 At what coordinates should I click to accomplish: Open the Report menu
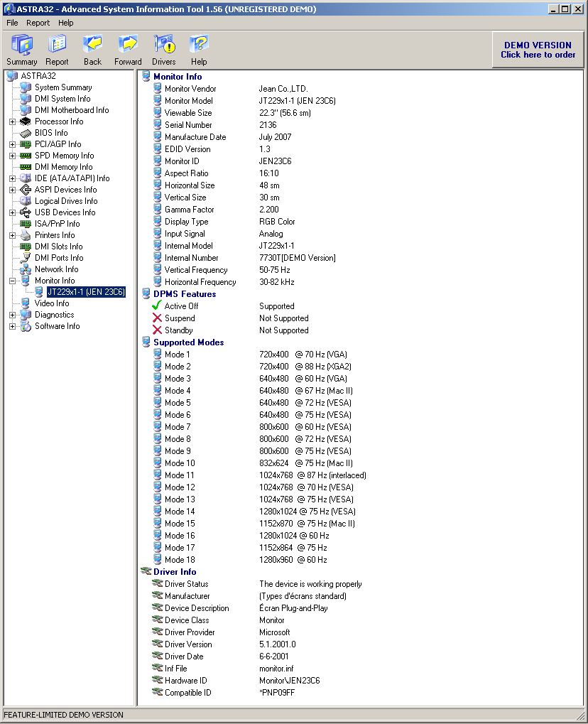coord(38,23)
